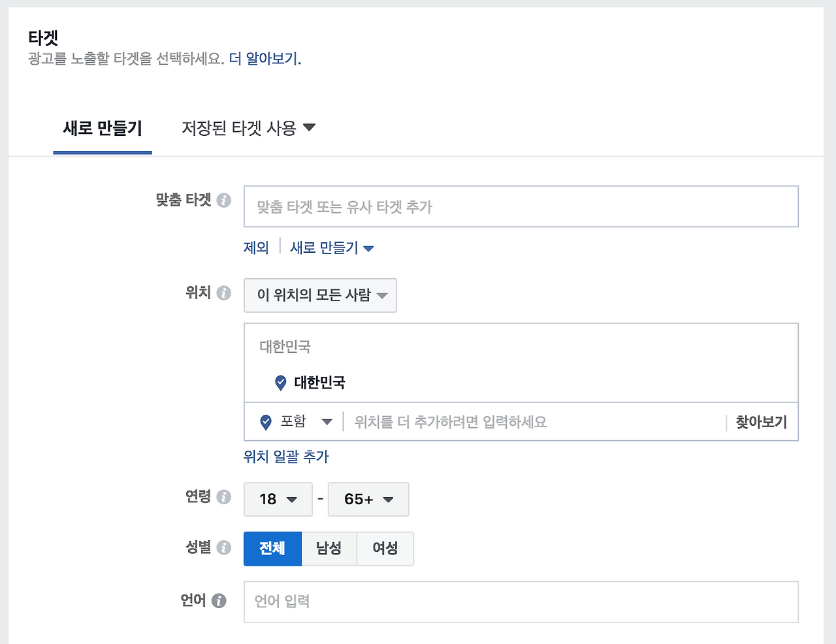Click the info icon beside 맞춤 타겟

coord(225,201)
